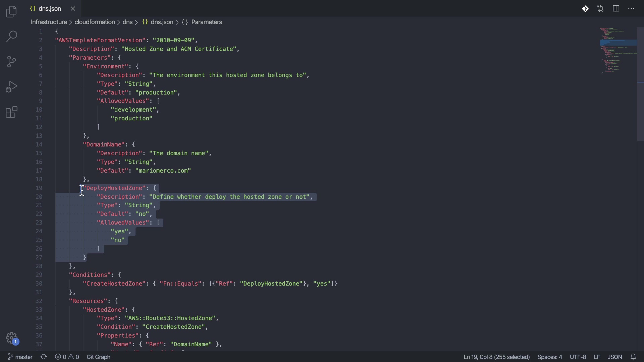644x362 pixels.
Task: Open the Run and Debug panel
Action: point(11,87)
